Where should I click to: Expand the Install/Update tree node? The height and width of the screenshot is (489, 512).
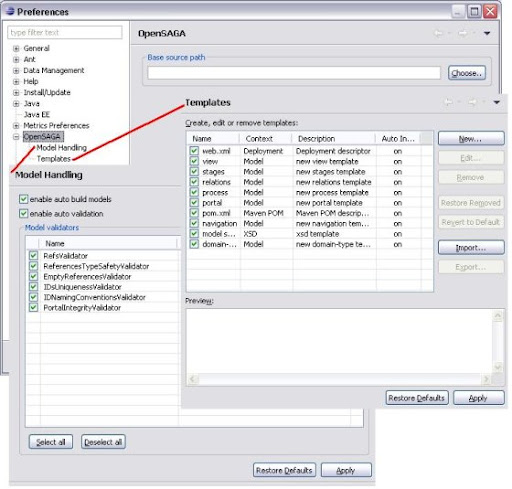pos(16,93)
